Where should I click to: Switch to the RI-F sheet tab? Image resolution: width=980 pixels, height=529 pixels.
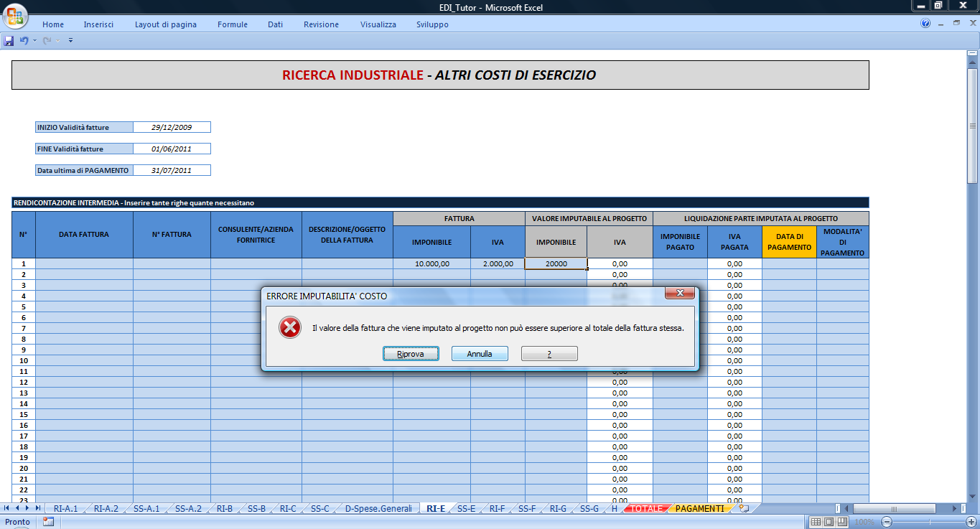[x=498, y=508]
